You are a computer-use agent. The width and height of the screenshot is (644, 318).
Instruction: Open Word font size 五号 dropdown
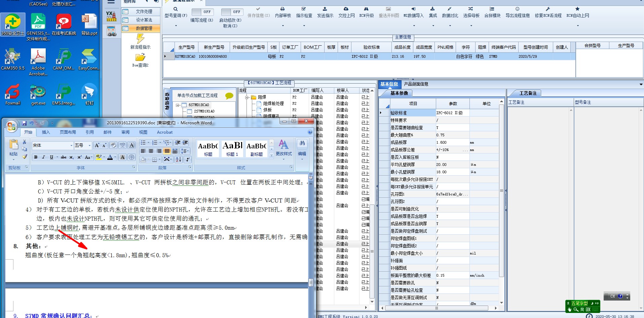(89, 145)
